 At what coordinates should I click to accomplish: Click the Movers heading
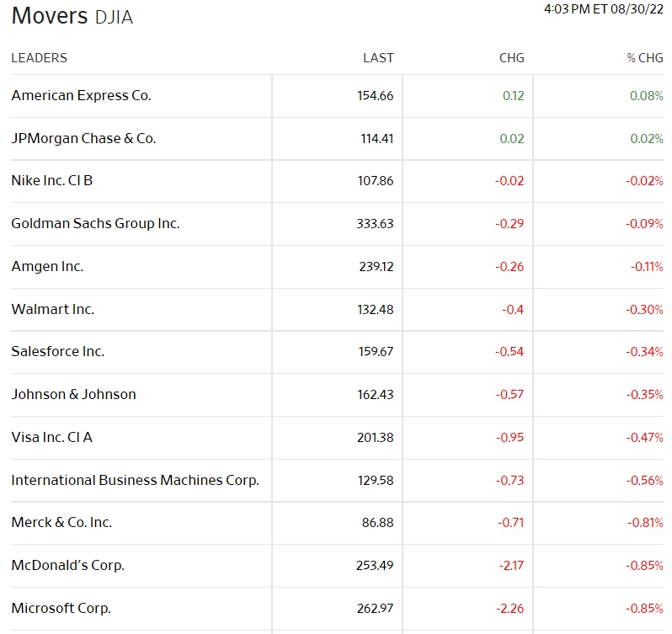[50, 16]
